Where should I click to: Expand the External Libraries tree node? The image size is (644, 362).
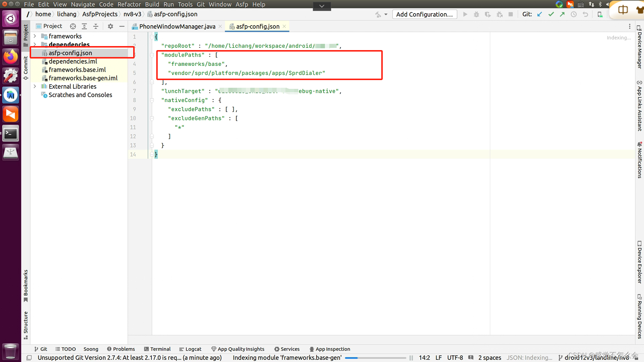click(35, 86)
